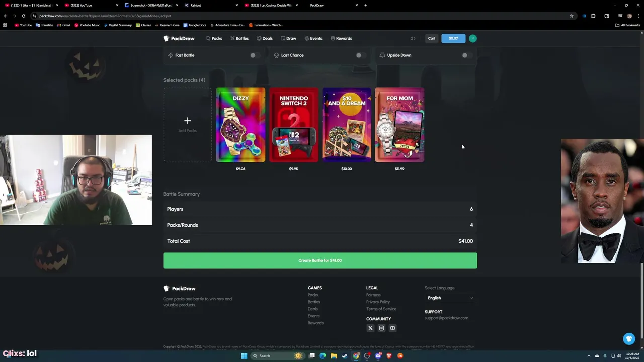Image resolution: width=644 pixels, height=362 pixels.
Task: Toggle the Last Chance switch
Action: click(361, 55)
